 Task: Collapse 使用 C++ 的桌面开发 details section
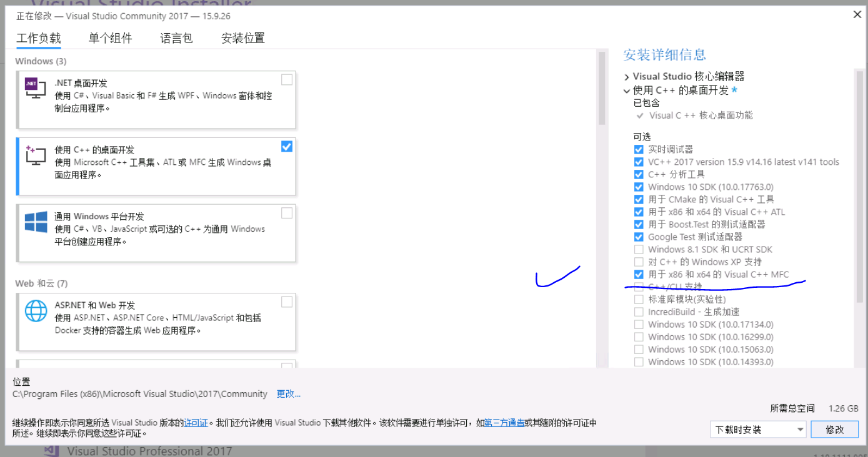coord(627,91)
